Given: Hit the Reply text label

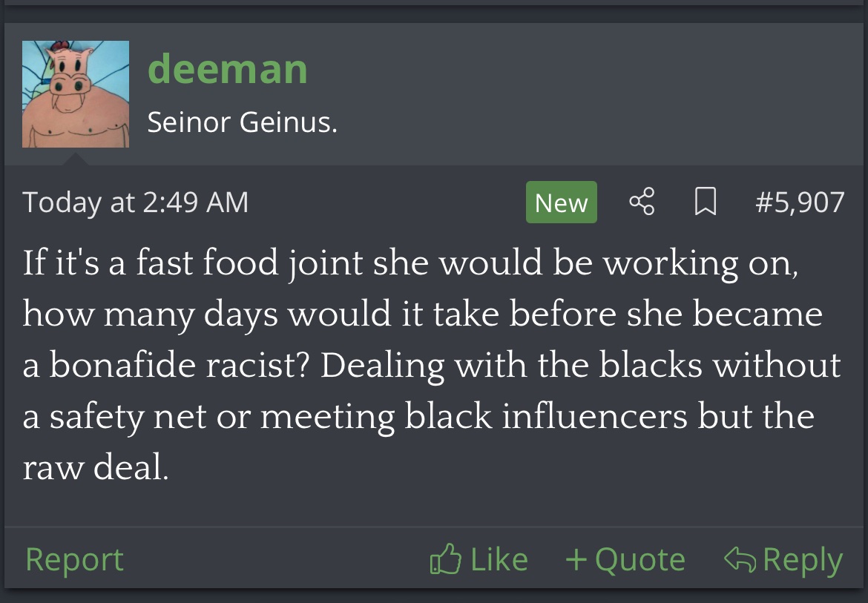Looking at the screenshot, I should [803, 560].
